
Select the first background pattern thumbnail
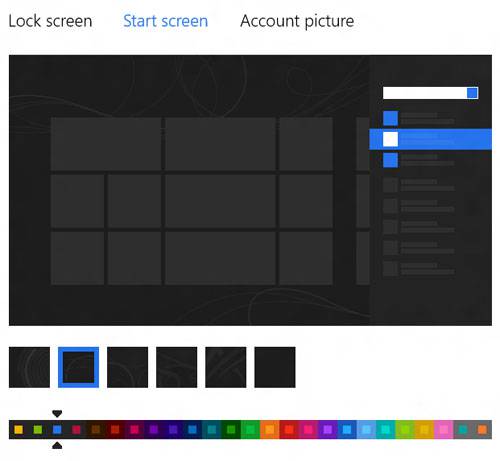(x=29, y=367)
